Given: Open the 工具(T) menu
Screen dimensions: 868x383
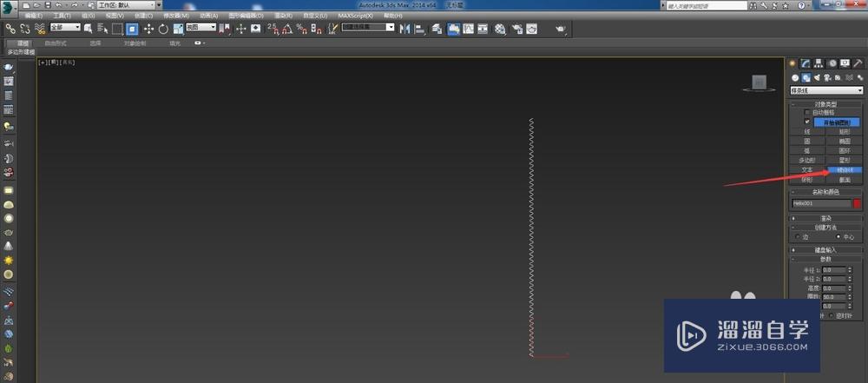Looking at the screenshot, I should (62, 16).
